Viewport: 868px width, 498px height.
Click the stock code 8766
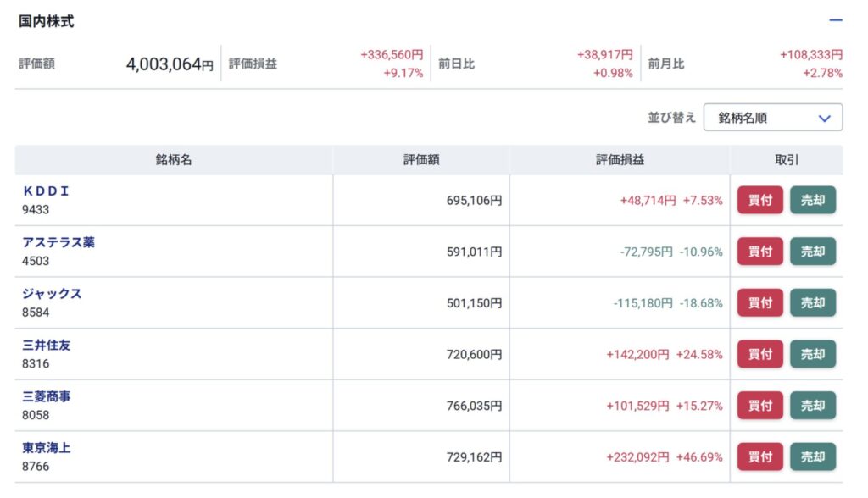click(x=36, y=467)
